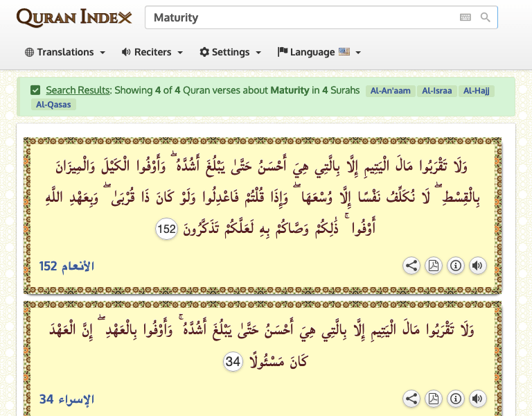Focus the search field containing Maturity

pos(298,17)
